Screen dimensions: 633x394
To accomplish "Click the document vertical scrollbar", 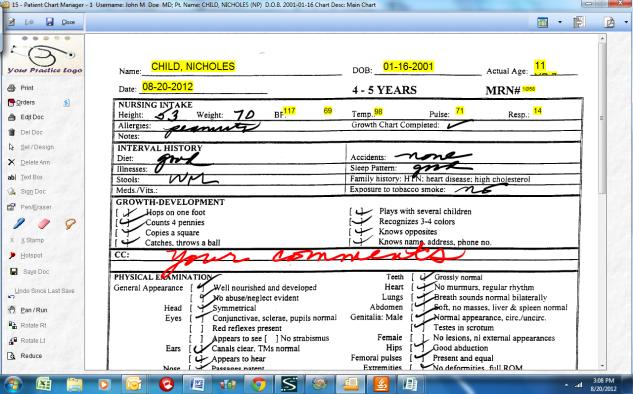I will click(x=602, y=202).
